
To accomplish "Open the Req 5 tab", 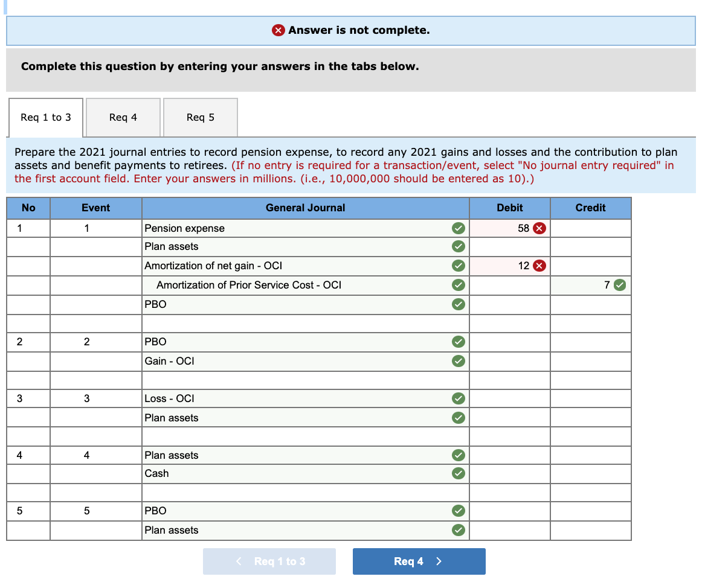I will 200,117.
